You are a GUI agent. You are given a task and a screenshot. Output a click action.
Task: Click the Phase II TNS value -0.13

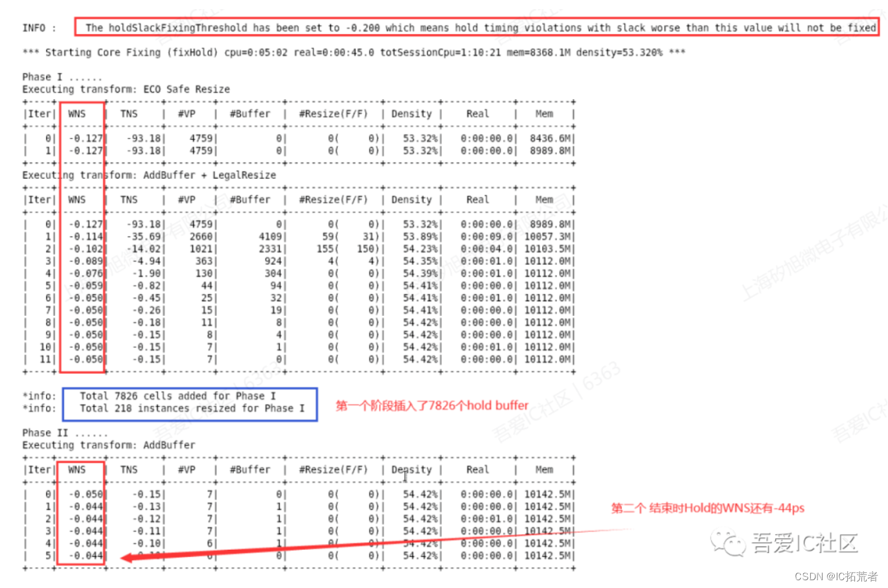(146, 507)
